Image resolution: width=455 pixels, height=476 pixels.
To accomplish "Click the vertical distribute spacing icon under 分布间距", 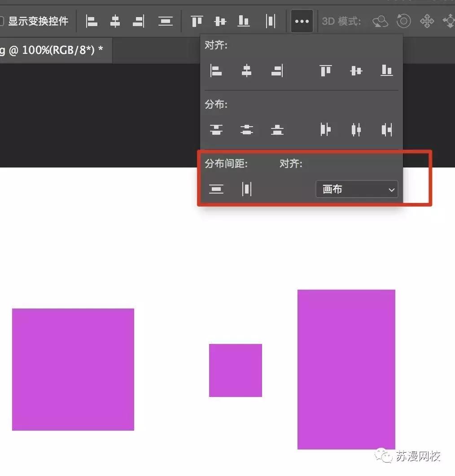I will pyautogui.click(x=216, y=189).
